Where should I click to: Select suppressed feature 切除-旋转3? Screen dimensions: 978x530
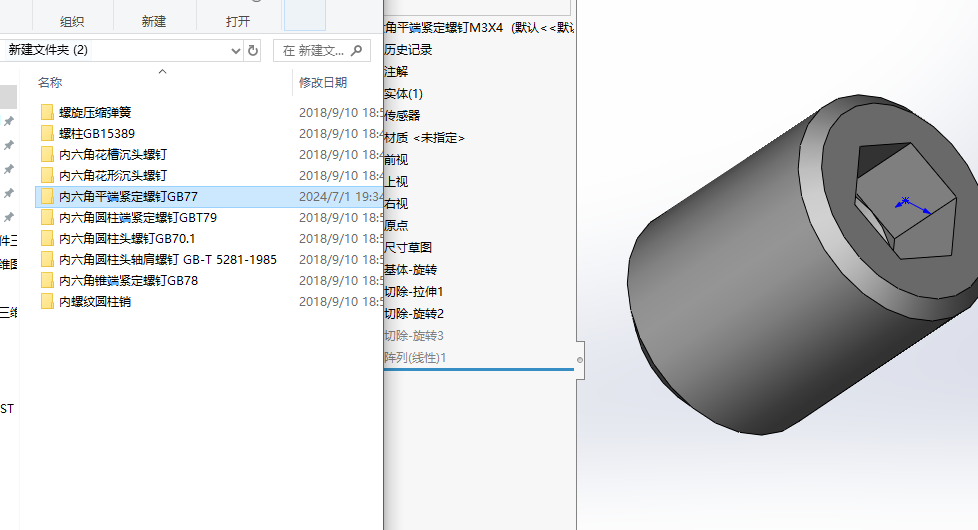(414, 335)
